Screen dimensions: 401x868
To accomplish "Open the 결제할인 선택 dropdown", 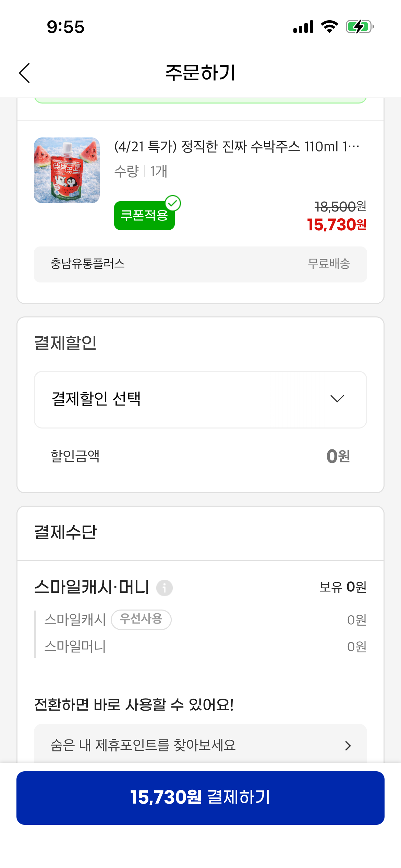I will click(x=200, y=399).
